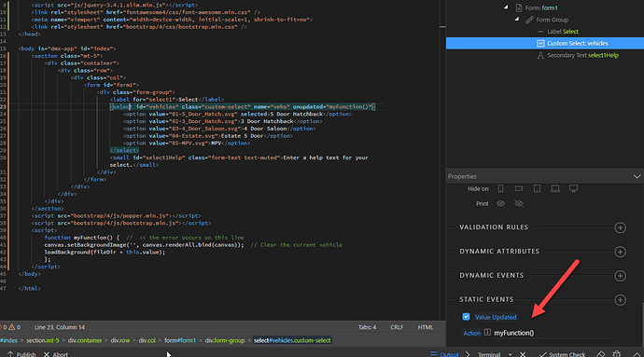
Task: Click '3 Door Hatchback' option text
Action: 267,121
